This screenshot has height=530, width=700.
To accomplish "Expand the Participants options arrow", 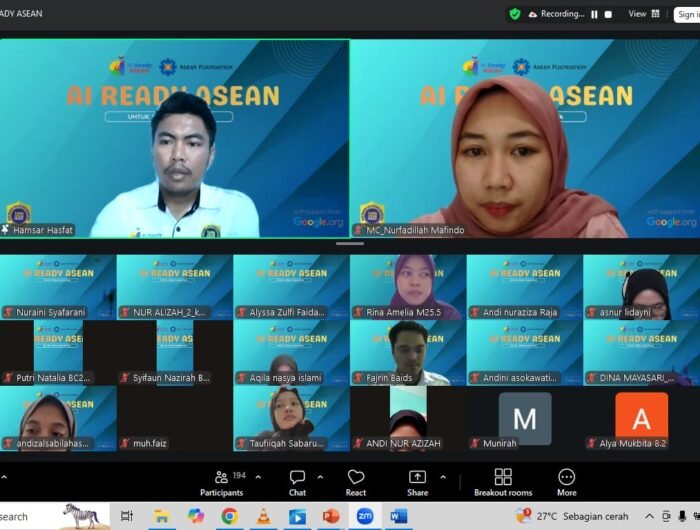I will tap(258, 477).
